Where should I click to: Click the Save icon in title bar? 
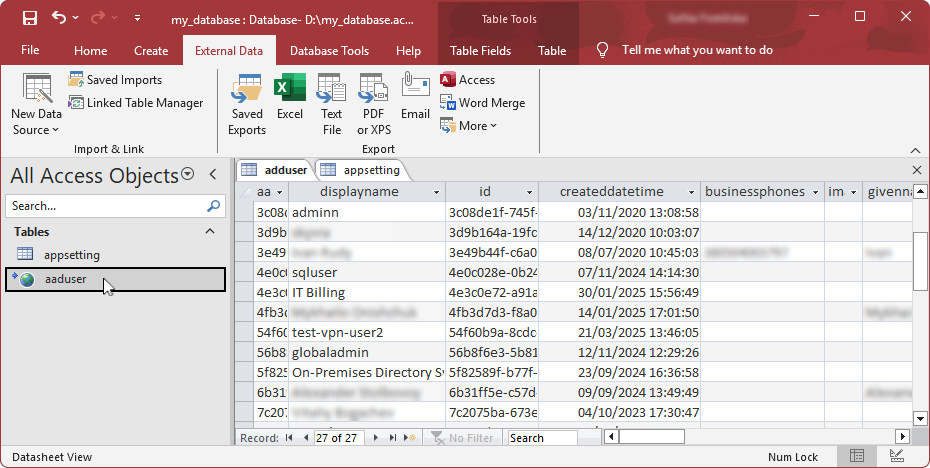coord(30,18)
